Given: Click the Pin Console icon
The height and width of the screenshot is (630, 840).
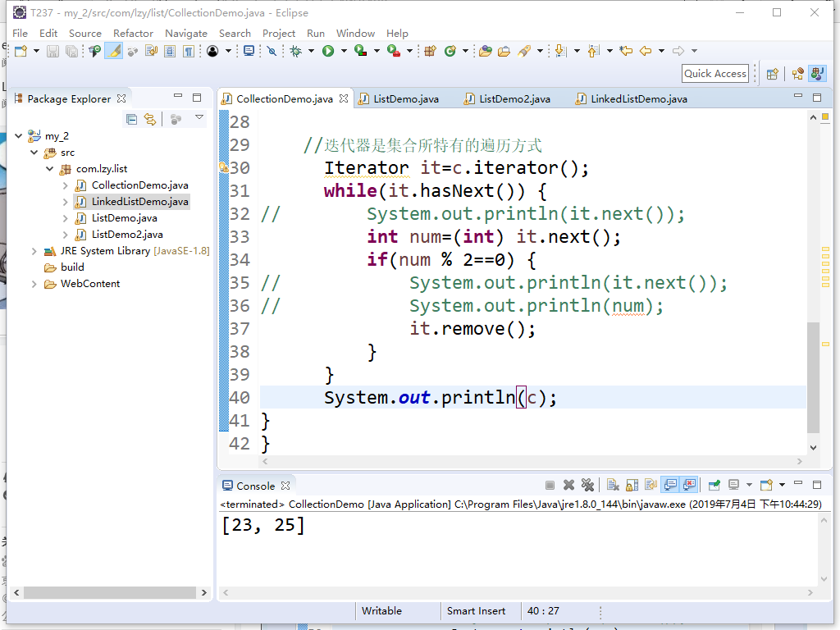Looking at the screenshot, I should click(x=714, y=486).
